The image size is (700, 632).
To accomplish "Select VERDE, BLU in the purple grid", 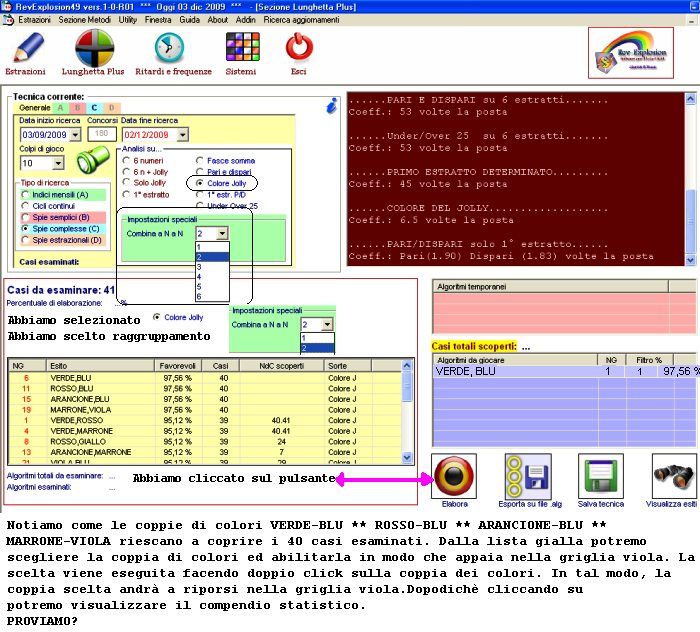I will [x=564, y=371].
